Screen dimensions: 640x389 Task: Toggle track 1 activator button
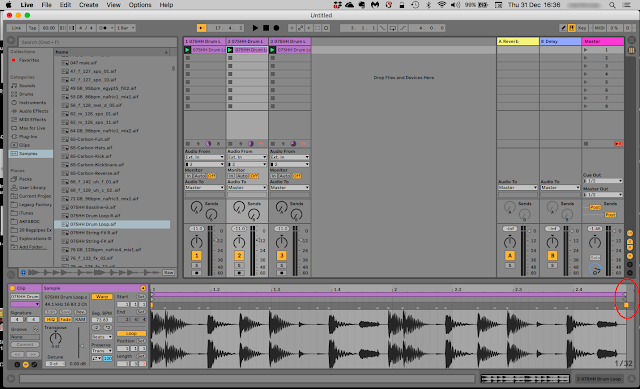pyautogui.click(x=196, y=256)
